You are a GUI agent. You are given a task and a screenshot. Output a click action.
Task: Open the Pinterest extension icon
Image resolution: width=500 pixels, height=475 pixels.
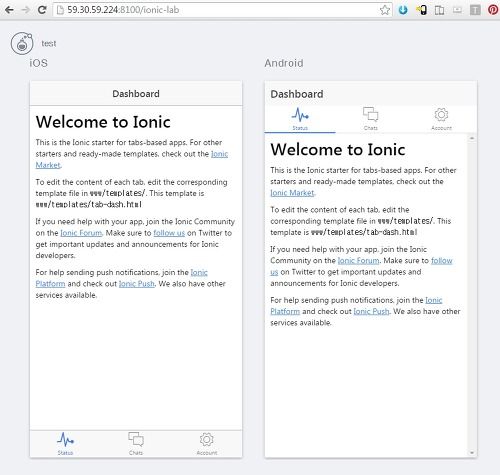point(493,10)
